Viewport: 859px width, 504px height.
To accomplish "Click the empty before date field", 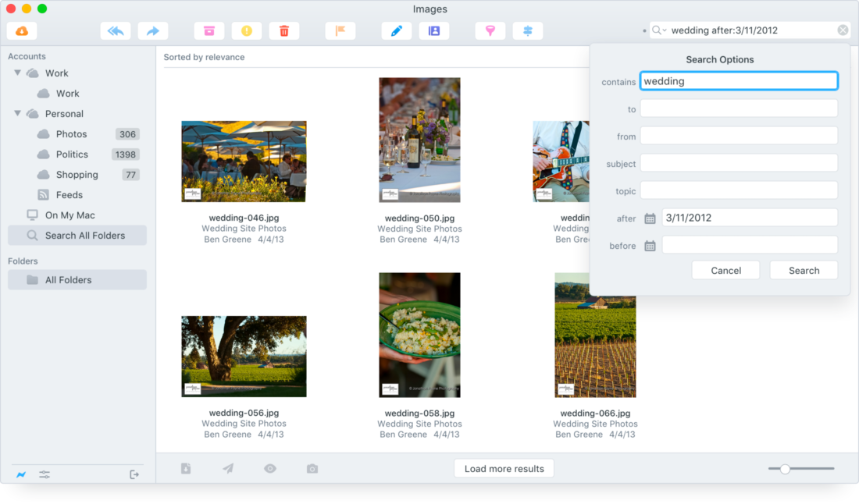I will [750, 245].
